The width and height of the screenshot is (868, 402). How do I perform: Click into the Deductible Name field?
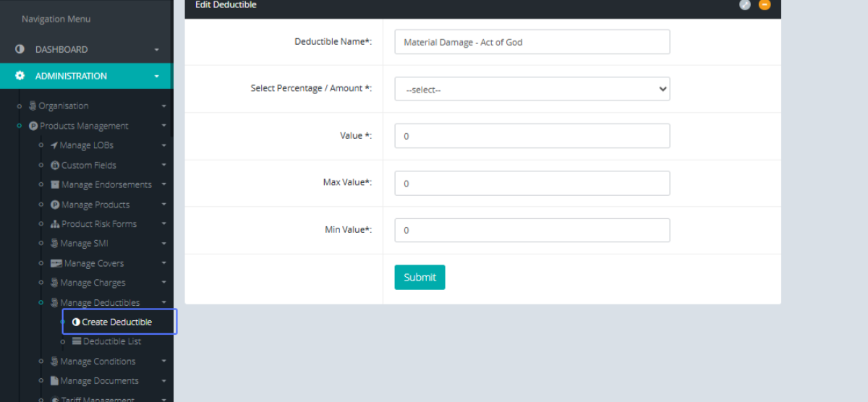tap(532, 42)
